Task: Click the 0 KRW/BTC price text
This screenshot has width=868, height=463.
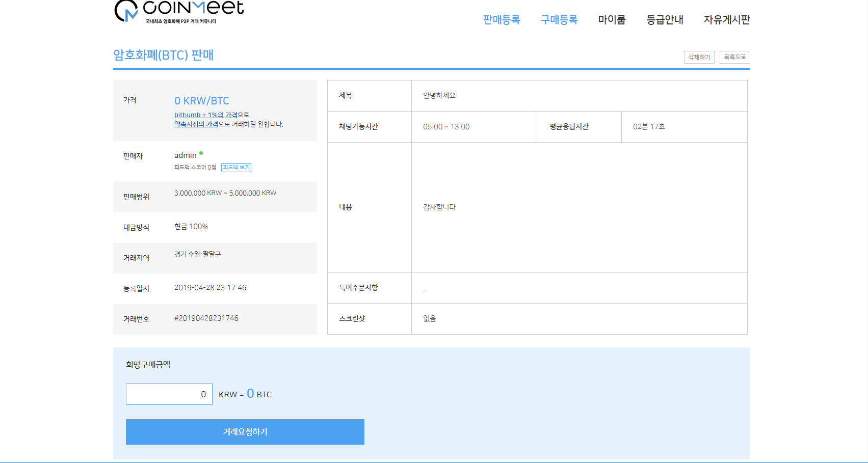Action: [201, 101]
